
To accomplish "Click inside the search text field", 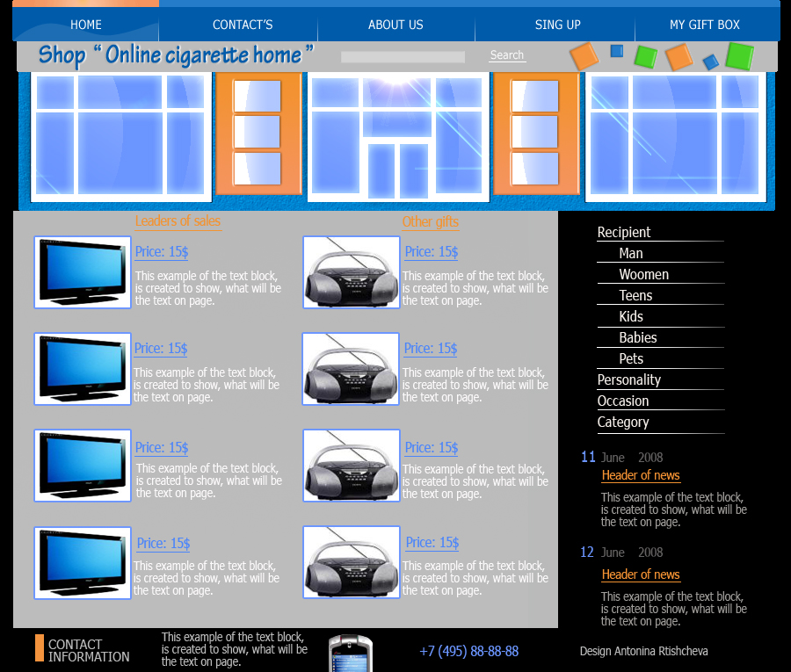I will pos(403,56).
